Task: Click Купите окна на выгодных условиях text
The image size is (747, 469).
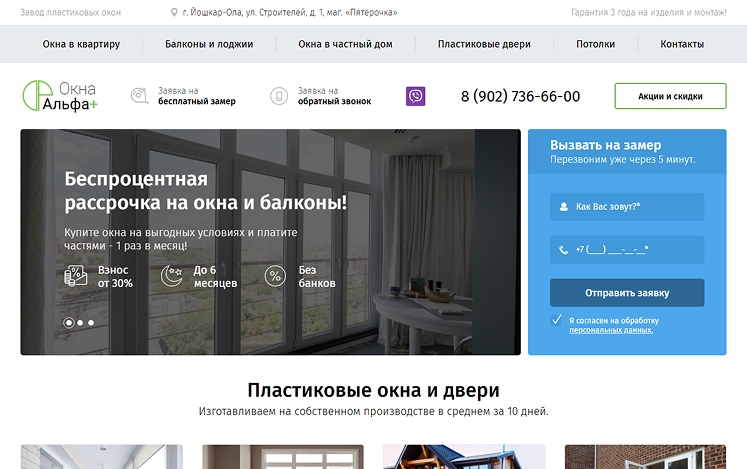Action: click(181, 239)
